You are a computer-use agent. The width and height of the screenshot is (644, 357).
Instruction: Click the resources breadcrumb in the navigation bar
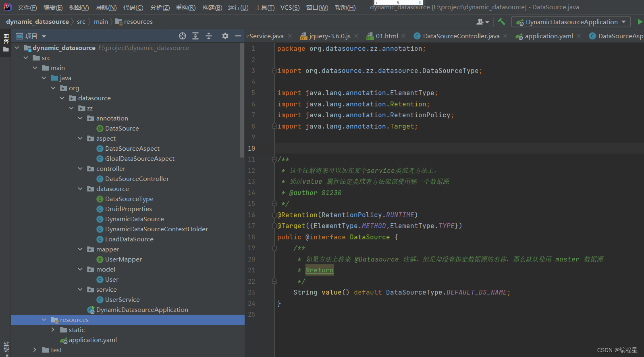point(134,22)
